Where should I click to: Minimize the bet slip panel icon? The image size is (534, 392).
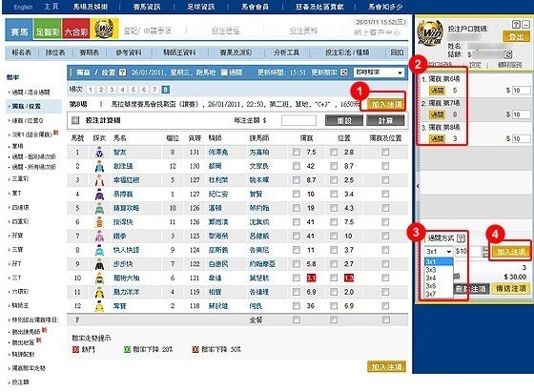coord(525,24)
